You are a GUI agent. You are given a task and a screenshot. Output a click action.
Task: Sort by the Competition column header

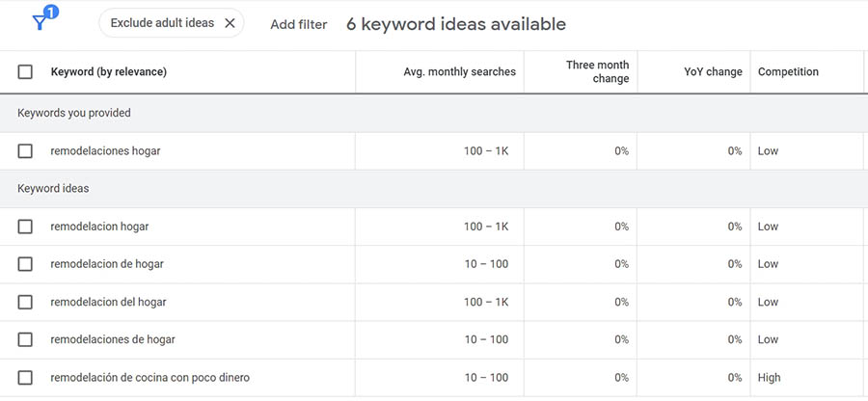(788, 71)
